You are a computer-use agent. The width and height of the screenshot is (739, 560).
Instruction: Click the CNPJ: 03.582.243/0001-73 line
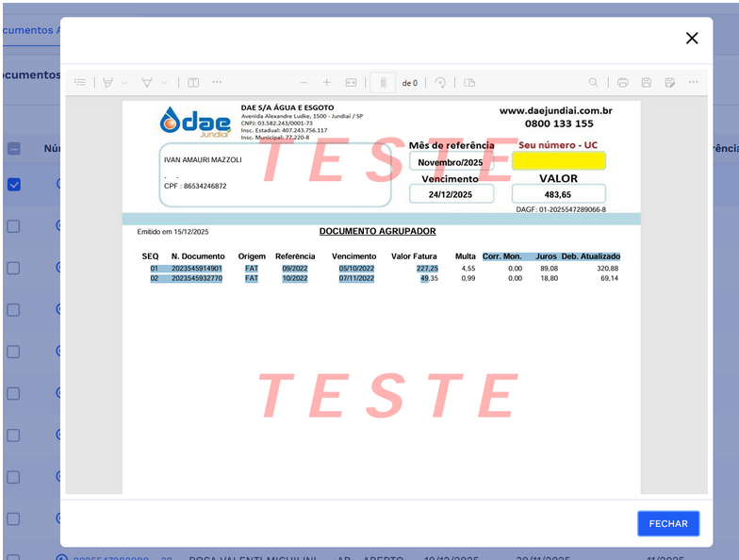[277, 123]
